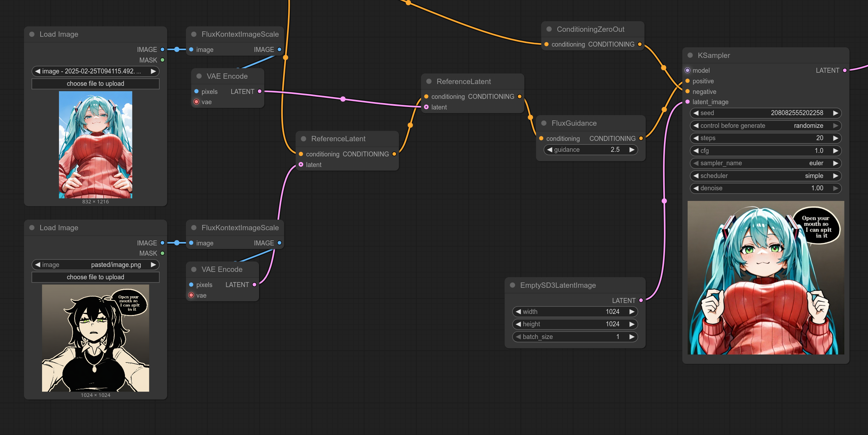This screenshot has width=868, height=435.
Task: Click EmptySD3LatentImage LATENT output socket
Action: click(641, 300)
